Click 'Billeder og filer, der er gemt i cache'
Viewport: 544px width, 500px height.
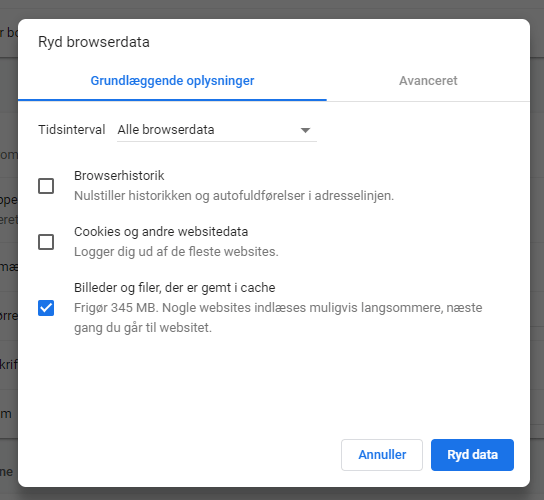point(175,288)
